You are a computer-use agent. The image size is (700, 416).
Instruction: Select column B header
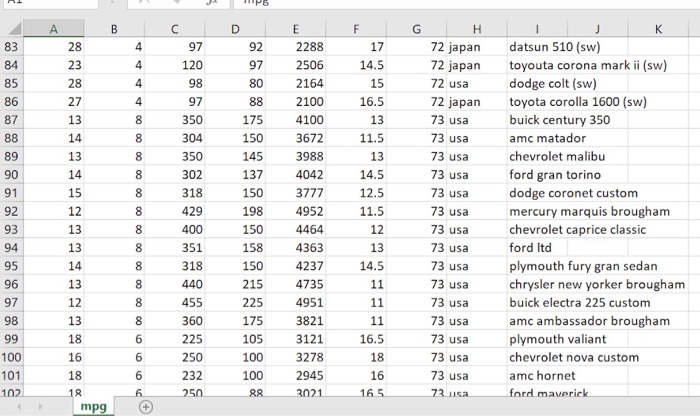point(114,29)
